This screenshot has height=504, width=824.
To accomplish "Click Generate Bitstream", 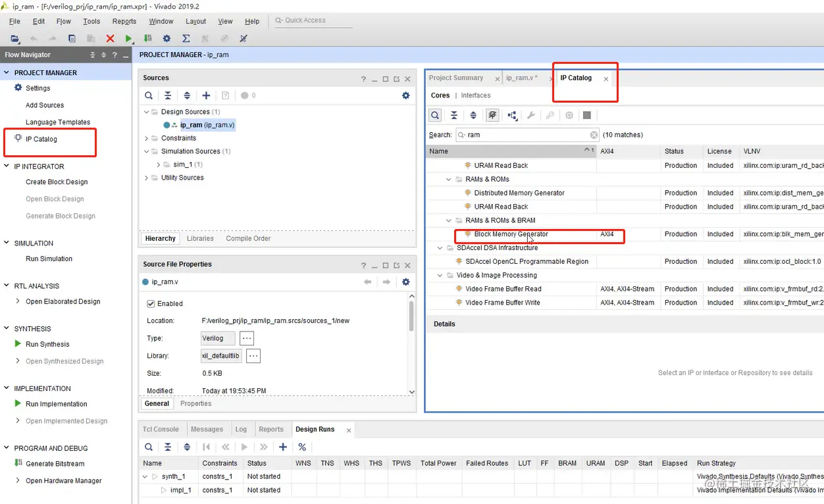I will pyautogui.click(x=55, y=464).
